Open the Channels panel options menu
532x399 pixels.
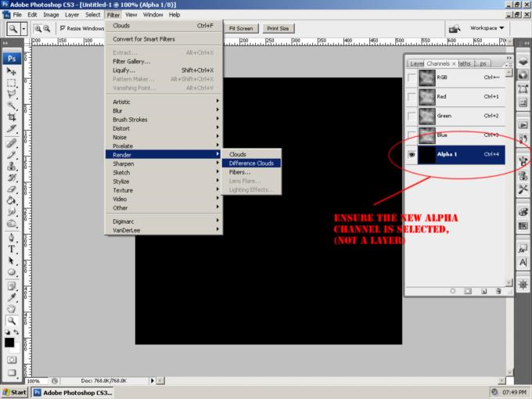(509, 64)
